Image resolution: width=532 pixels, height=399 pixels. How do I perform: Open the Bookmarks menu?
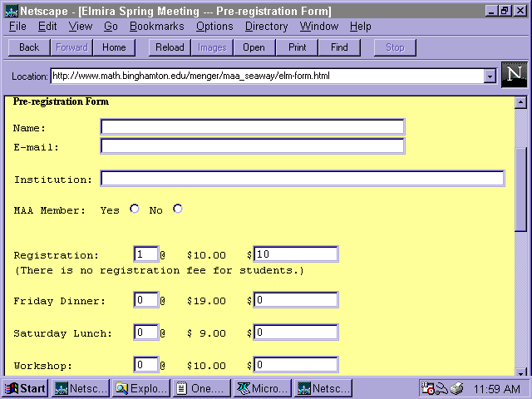pos(157,27)
